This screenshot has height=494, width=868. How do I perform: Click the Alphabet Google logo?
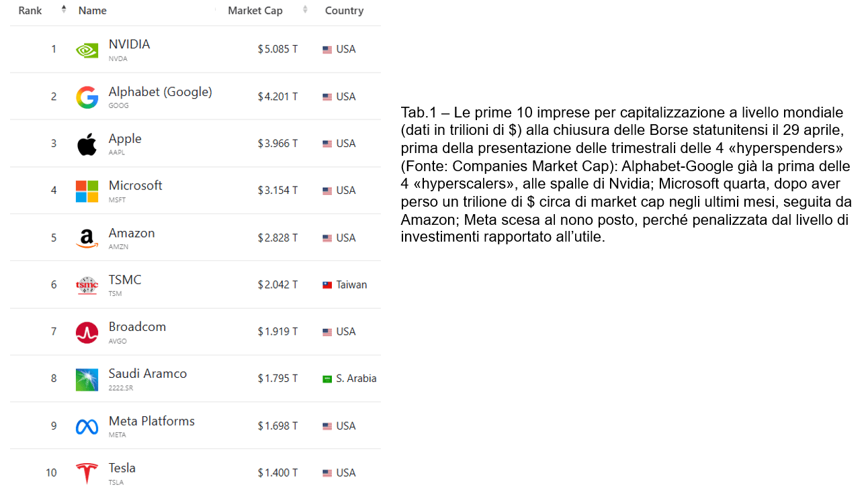point(87,97)
